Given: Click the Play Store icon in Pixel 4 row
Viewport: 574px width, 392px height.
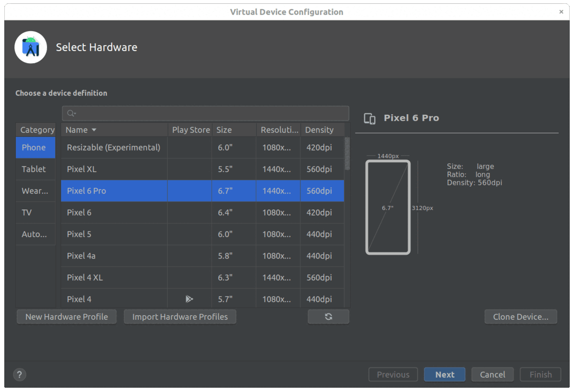Looking at the screenshot, I should pos(189,299).
